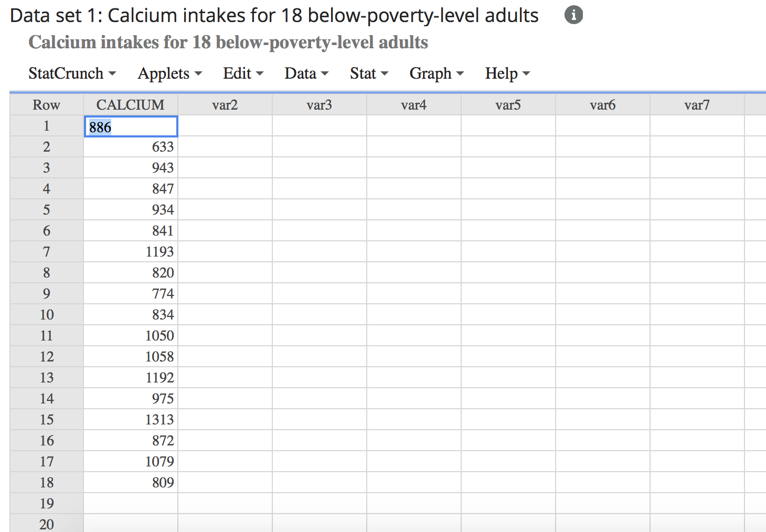Select the CALCIUM column header
The image size is (766, 532).
(131, 105)
